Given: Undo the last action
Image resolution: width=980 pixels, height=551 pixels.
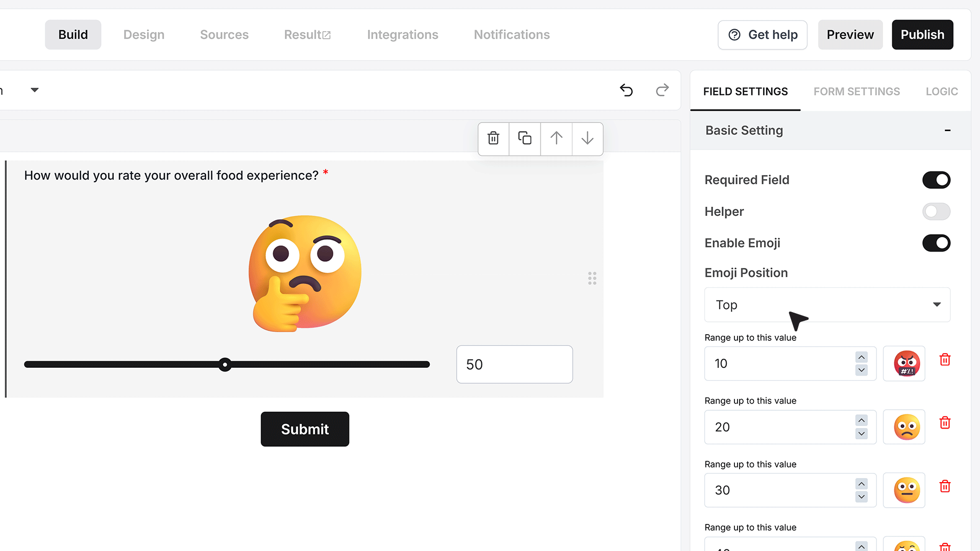Looking at the screenshot, I should [x=626, y=90].
